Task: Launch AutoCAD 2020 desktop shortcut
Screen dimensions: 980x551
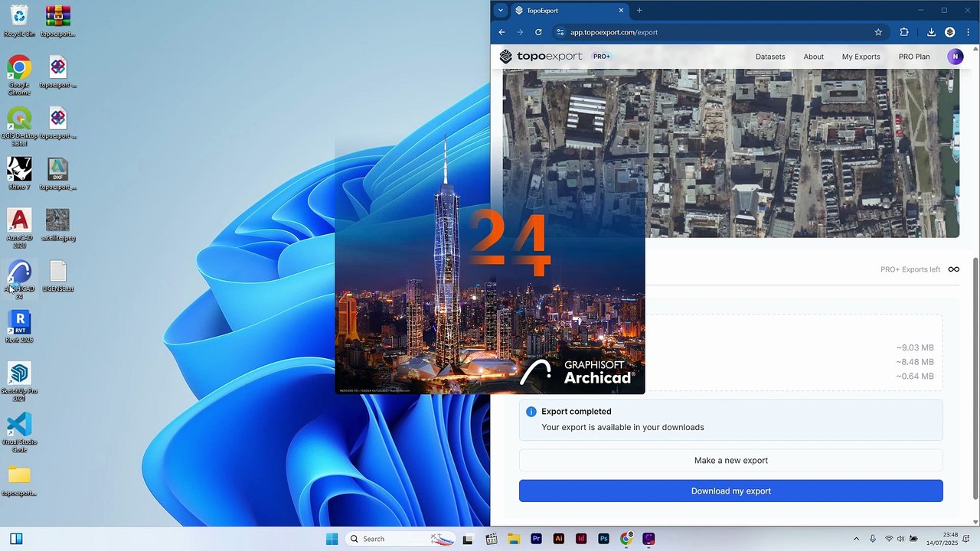Action: tap(19, 228)
